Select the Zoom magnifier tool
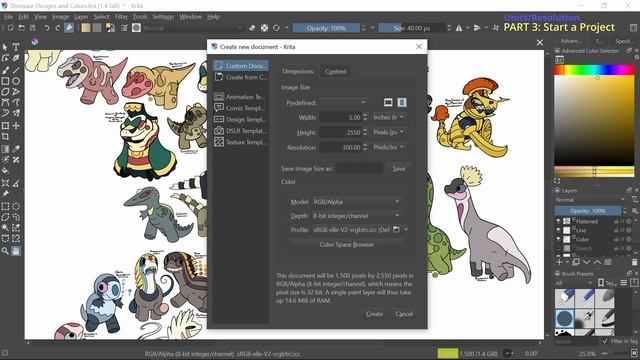The height and width of the screenshot is (360, 640). click(5, 251)
